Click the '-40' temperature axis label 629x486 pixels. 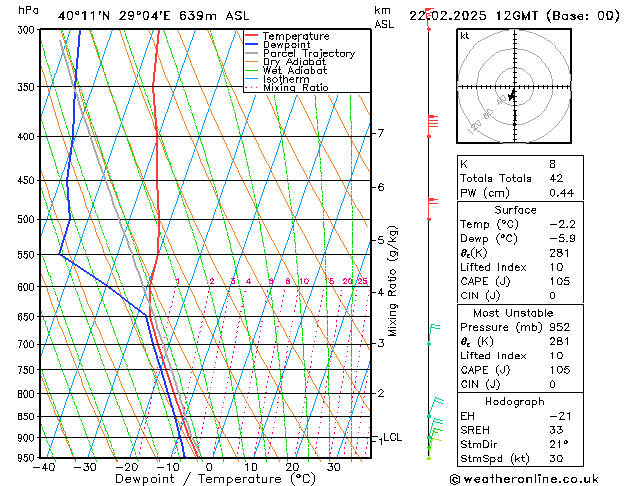pyautogui.click(x=43, y=467)
